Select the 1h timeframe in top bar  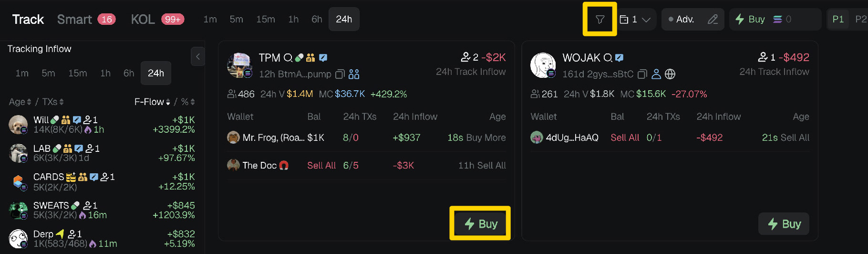coord(293,20)
